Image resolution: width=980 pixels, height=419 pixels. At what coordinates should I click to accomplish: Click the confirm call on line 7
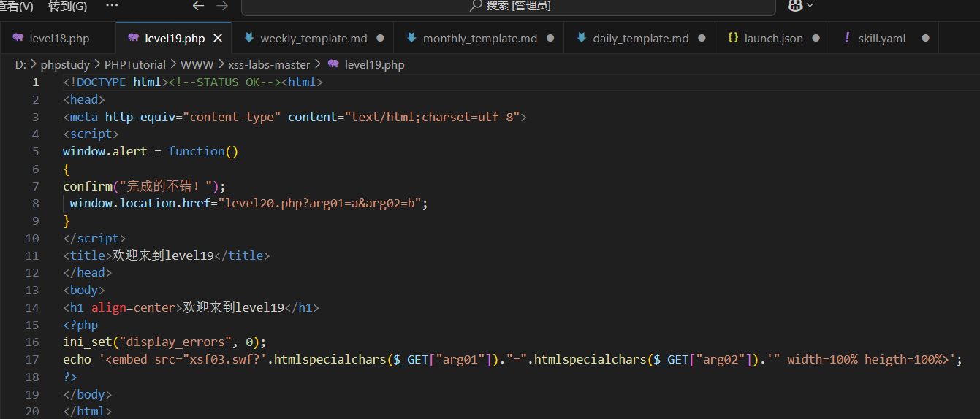pos(87,185)
